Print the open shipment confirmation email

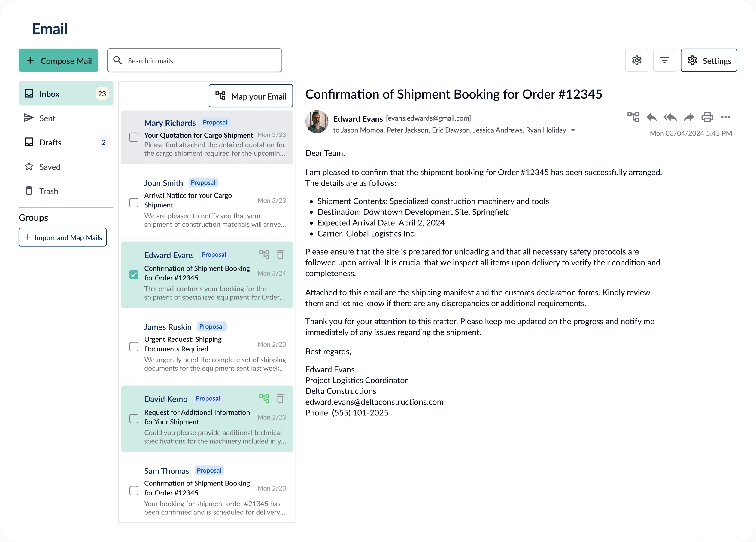[x=707, y=117]
